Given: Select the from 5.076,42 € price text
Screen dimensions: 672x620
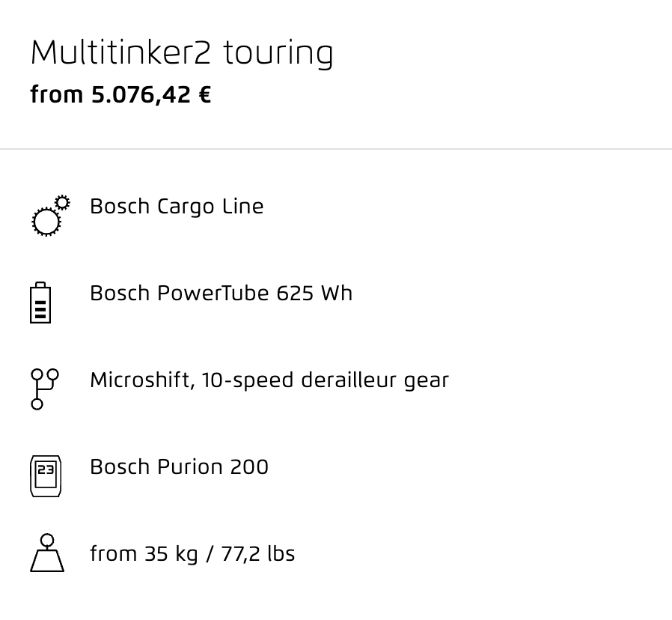Looking at the screenshot, I should tap(121, 94).
